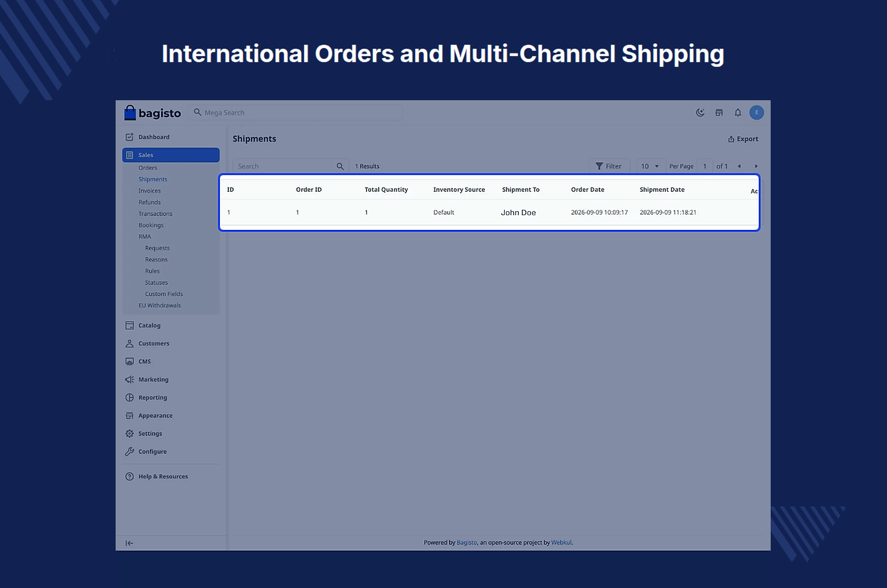This screenshot has width=887, height=588.
Task: Open Orders under Sales
Action: [148, 168]
